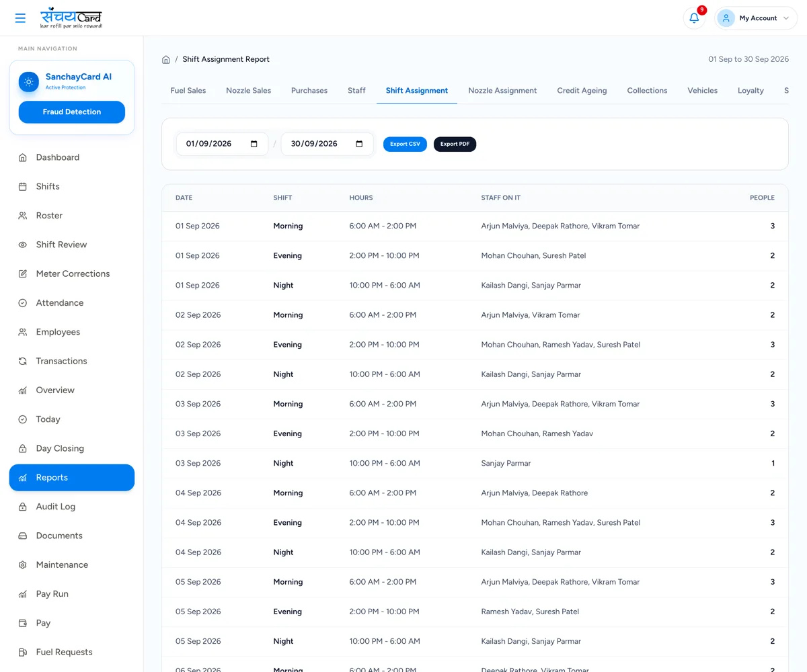Click the start date input field
The height and width of the screenshot is (672, 807).
(x=222, y=144)
